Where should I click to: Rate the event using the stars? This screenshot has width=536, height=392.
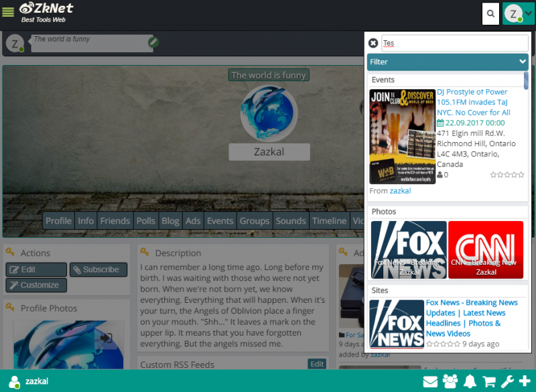[507, 175]
